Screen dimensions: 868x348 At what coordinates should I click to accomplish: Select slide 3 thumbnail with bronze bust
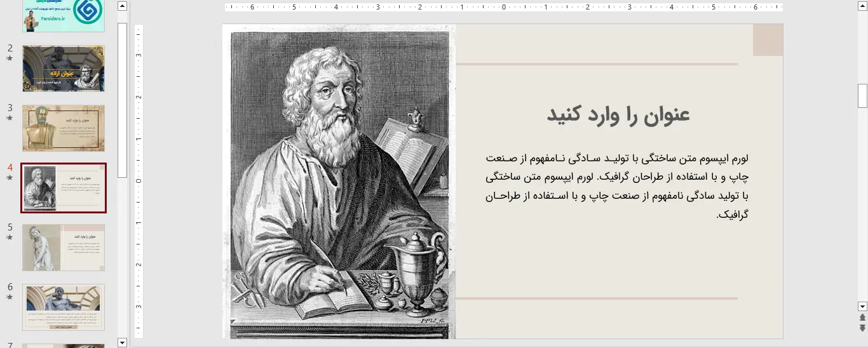(x=64, y=128)
